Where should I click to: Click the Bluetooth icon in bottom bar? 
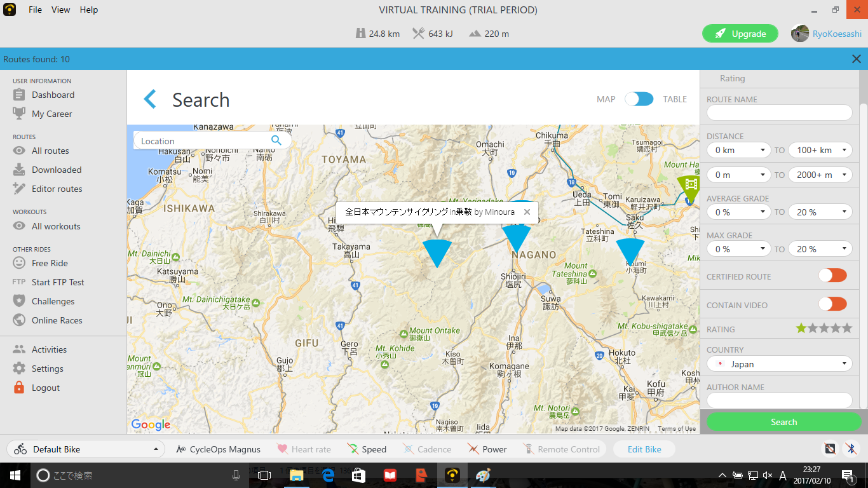point(851,449)
